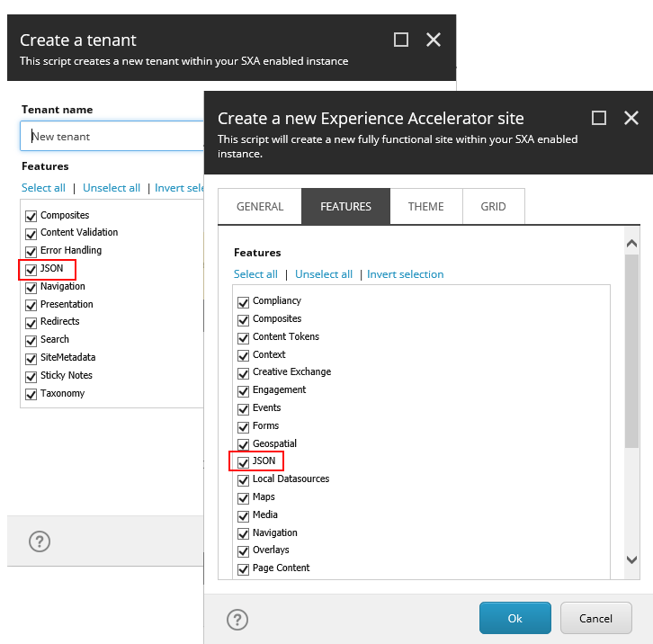
Task: Maximize the Experience Accelerator site dialog
Action: 599,118
